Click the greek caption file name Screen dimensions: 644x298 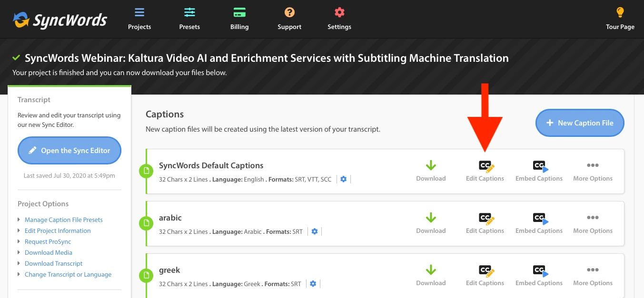tap(169, 270)
